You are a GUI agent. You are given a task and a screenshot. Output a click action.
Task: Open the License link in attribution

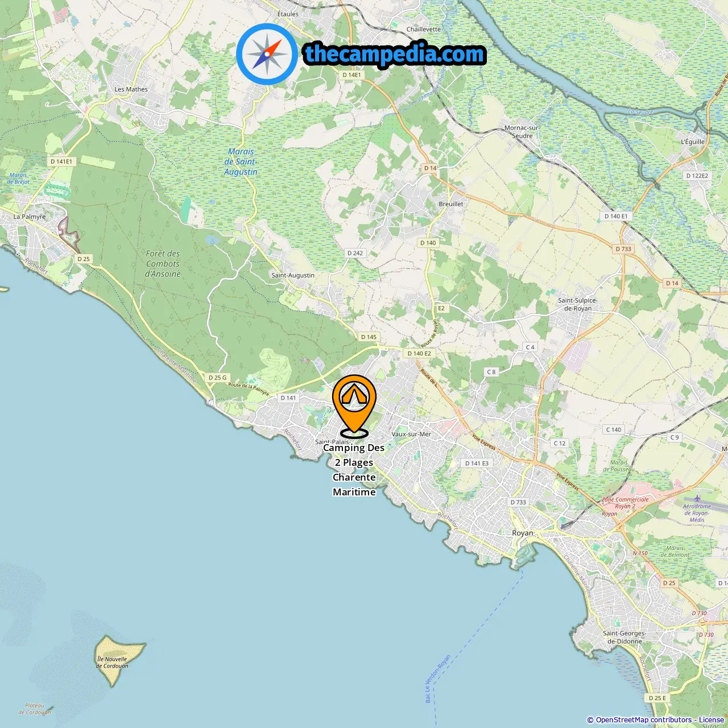(712, 720)
